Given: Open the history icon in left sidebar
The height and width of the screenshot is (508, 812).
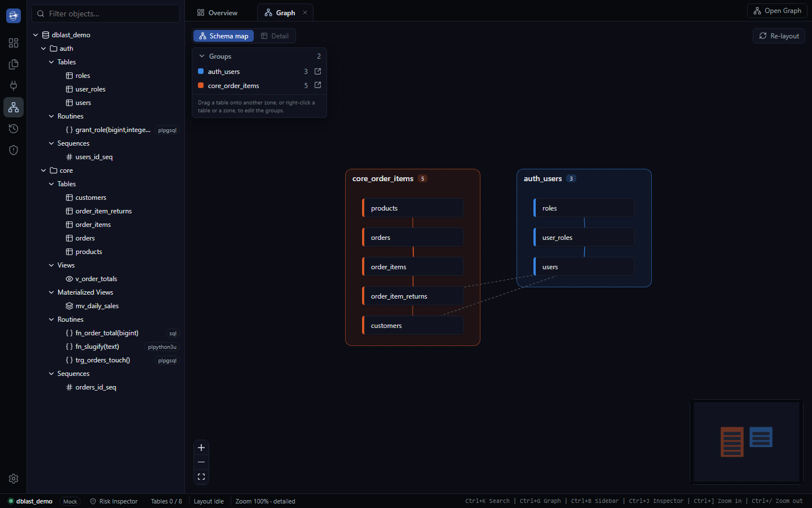Looking at the screenshot, I should tap(14, 129).
